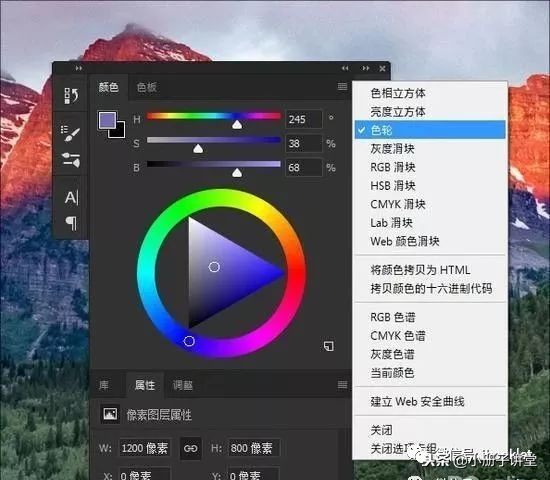Expand the icon dock double-arrow
This screenshot has width=550, height=480.
pos(79,68)
